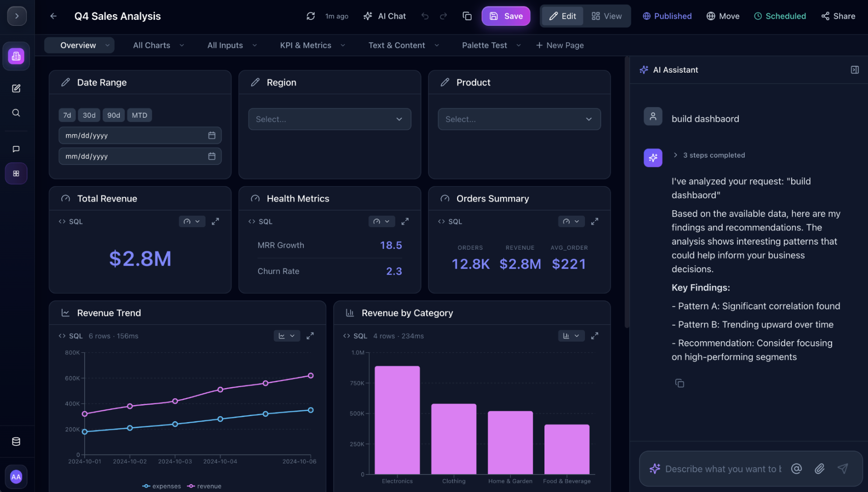Expand the Total Revenue card to fullscreen
Screen dimensions: 868x492
(215, 221)
